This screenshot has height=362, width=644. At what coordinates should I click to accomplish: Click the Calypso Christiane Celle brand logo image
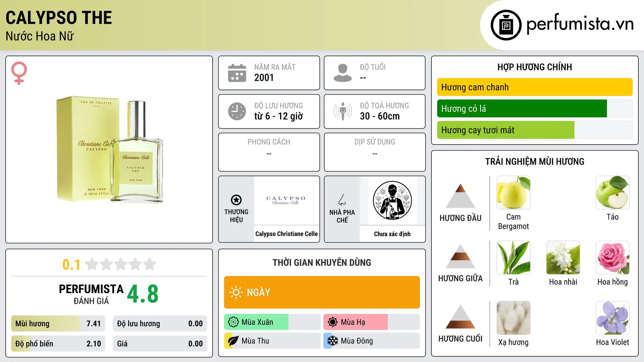[286, 200]
